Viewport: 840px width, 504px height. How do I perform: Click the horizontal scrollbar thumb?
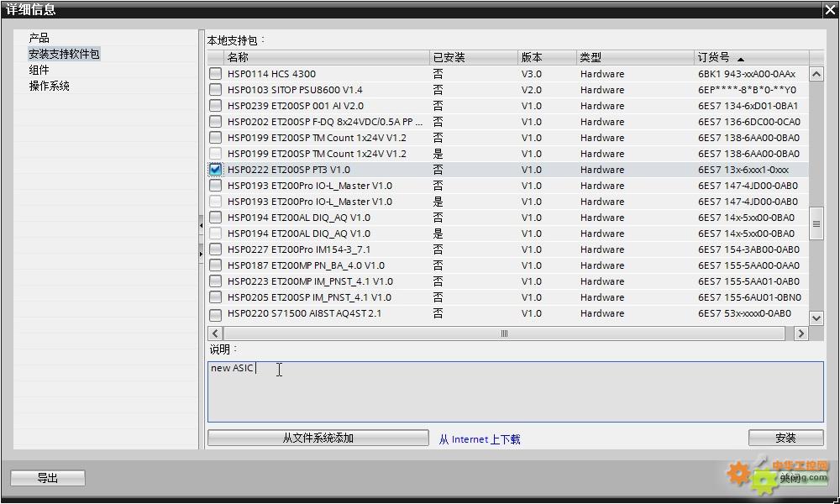click(x=504, y=333)
